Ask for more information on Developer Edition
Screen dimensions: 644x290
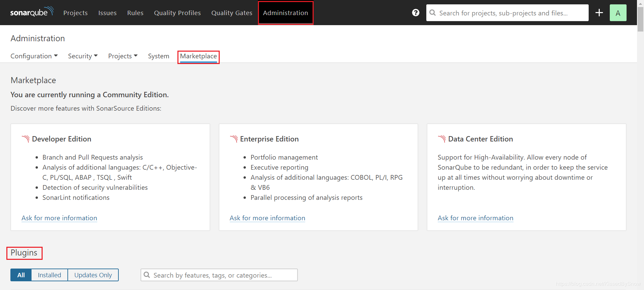59,218
